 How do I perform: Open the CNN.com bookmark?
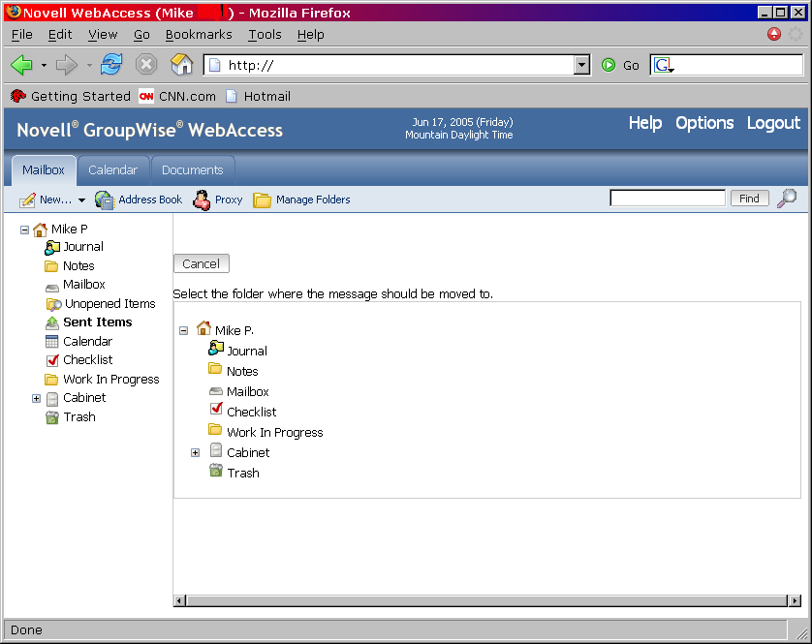pos(177,96)
